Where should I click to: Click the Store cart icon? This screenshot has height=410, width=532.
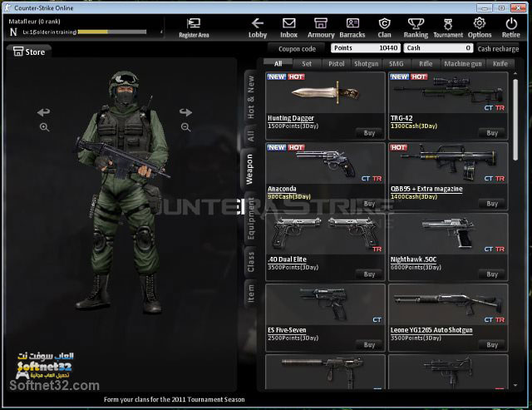[x=18, y=52]
